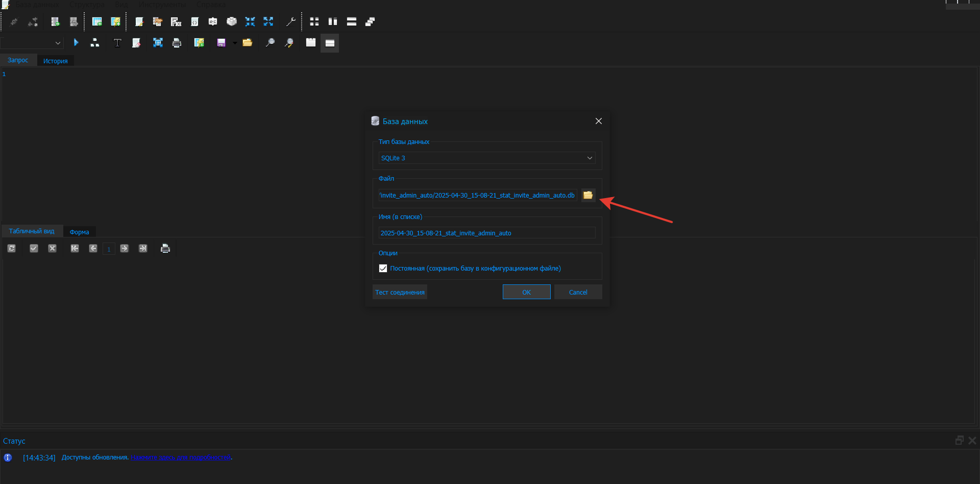Click the 'Имя (в списке)' name input field
Image resolution: width=980 pixels, height=484 pixels.
(x=486, y=233)
